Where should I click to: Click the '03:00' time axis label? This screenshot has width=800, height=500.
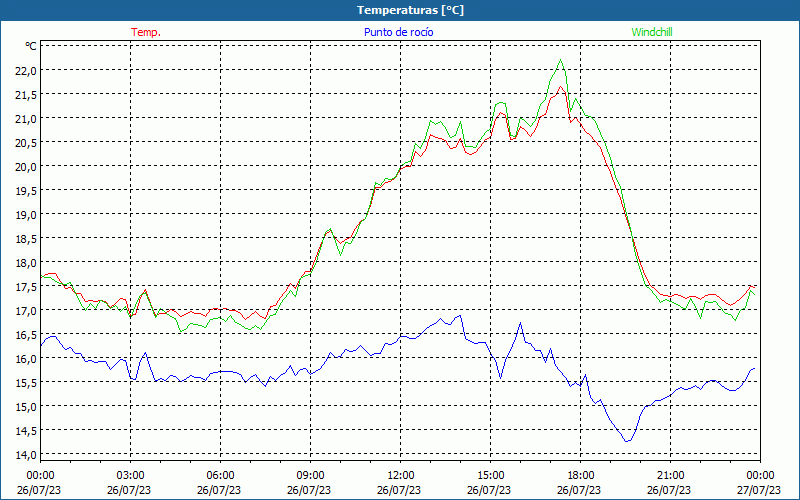point(131,476)
